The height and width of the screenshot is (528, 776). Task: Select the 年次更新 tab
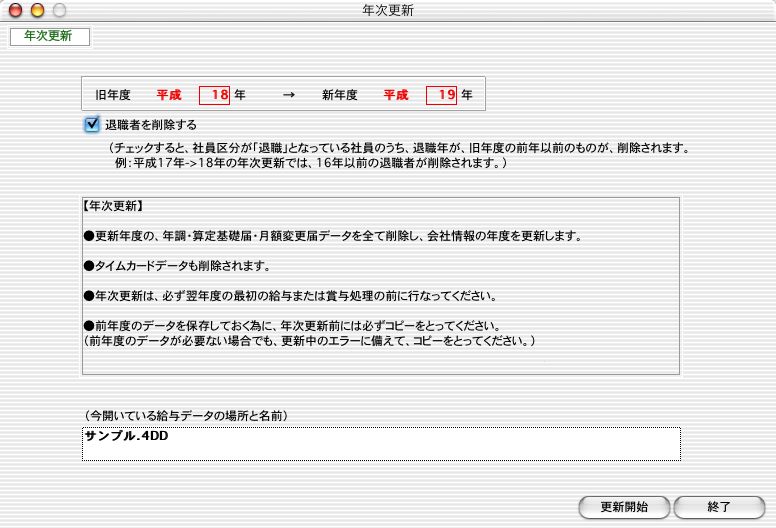pyautogui.click(x=49, y=37)
